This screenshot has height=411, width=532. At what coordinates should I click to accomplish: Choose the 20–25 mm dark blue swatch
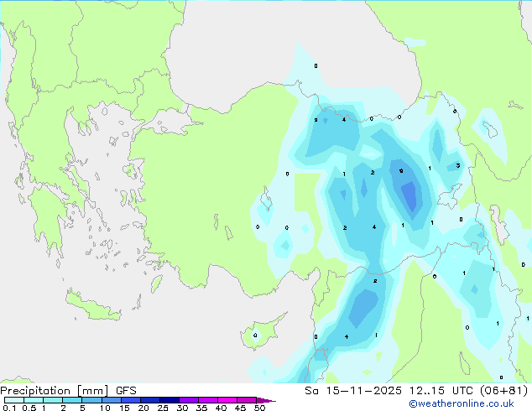149,400
